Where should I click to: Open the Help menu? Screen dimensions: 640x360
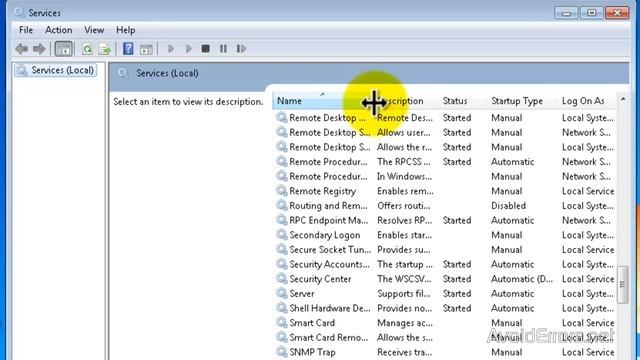click(125, 30)
